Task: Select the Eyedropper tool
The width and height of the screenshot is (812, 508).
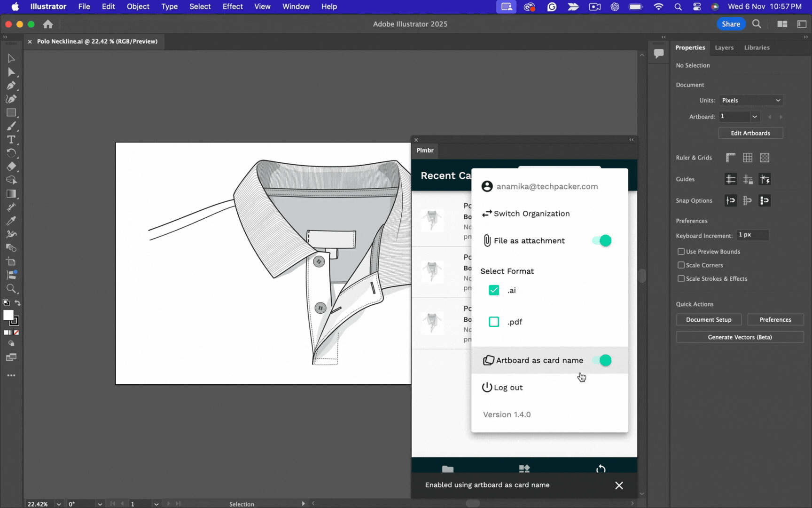Action: coord(11,221)
